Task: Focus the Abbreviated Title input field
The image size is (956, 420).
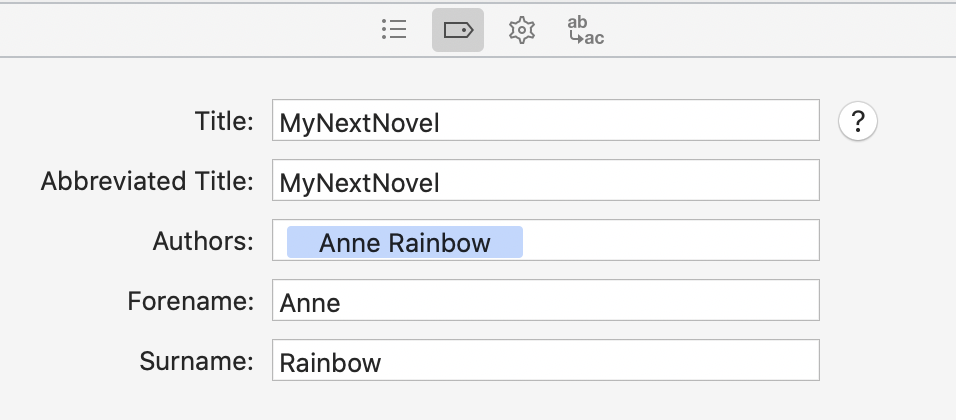Action: tap(546, 180)
